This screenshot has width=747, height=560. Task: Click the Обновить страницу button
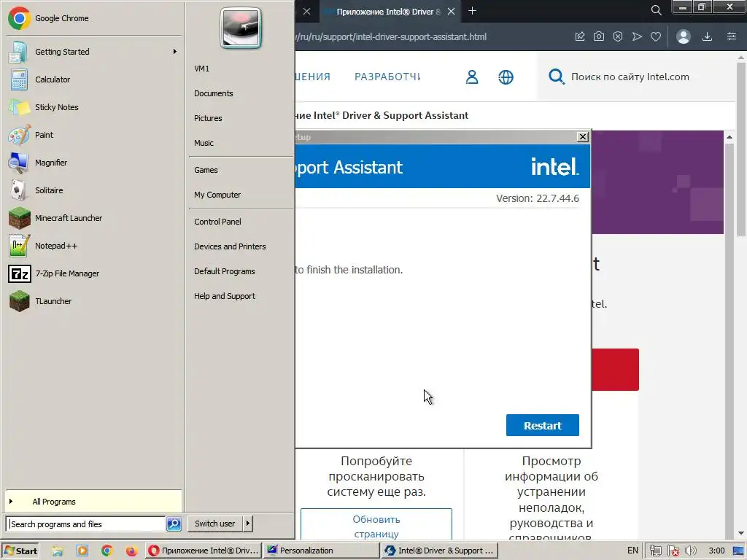[x=376, y=524]
